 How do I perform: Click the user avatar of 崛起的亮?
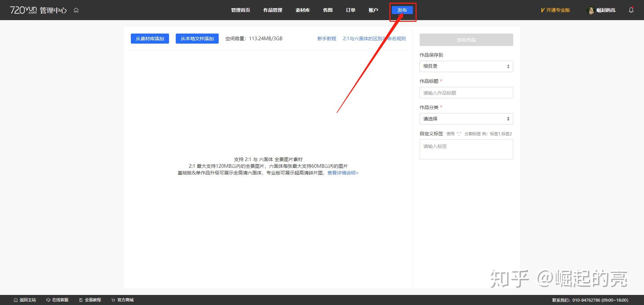tap(591, 10)
